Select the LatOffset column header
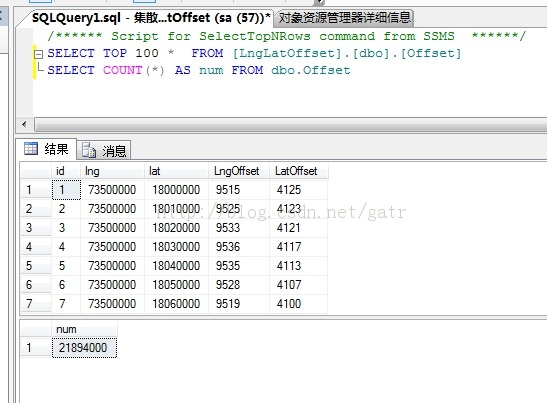547x403 pixels. tap(299, 171)
